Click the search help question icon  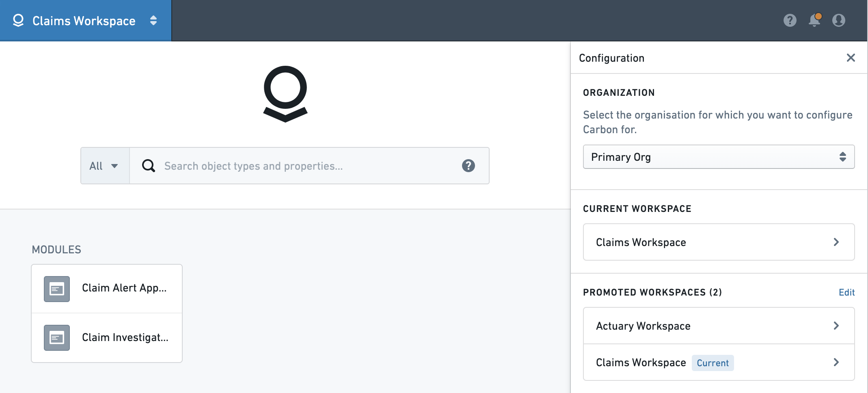468,166
